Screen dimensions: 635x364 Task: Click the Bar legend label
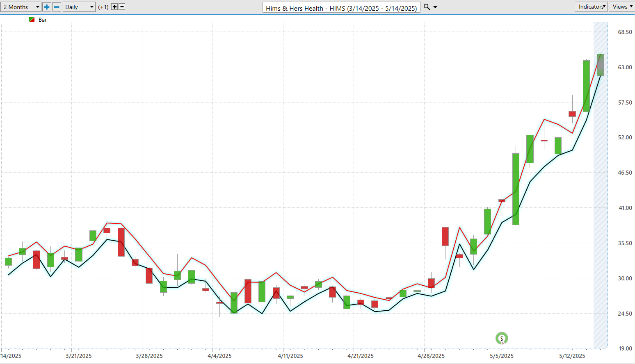[x=43, y=20]
